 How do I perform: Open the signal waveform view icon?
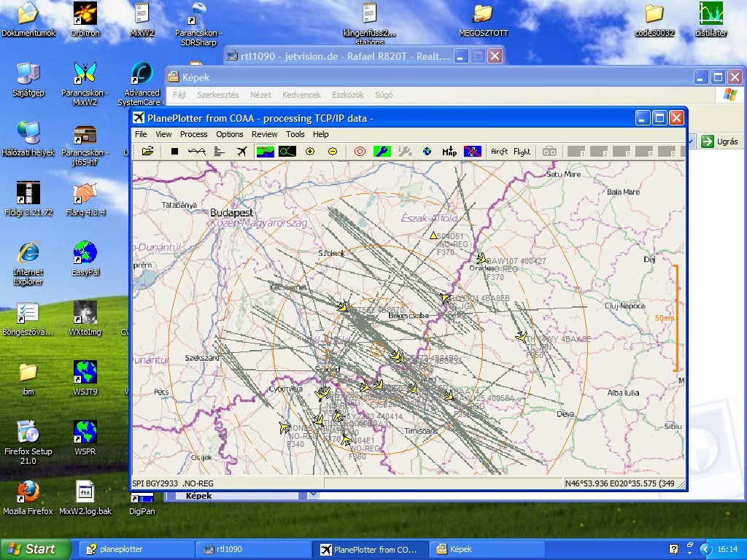pyautogui.click(x=197, y=152)
